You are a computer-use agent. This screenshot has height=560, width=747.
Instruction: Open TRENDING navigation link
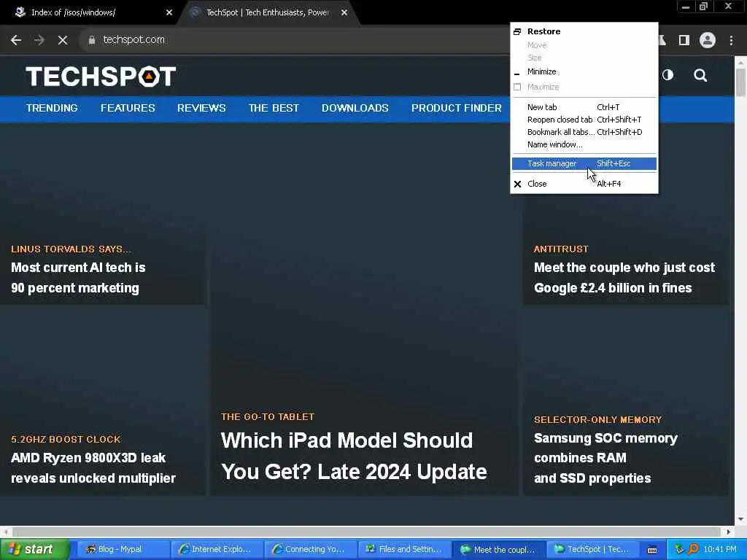(x=52, y=108)
